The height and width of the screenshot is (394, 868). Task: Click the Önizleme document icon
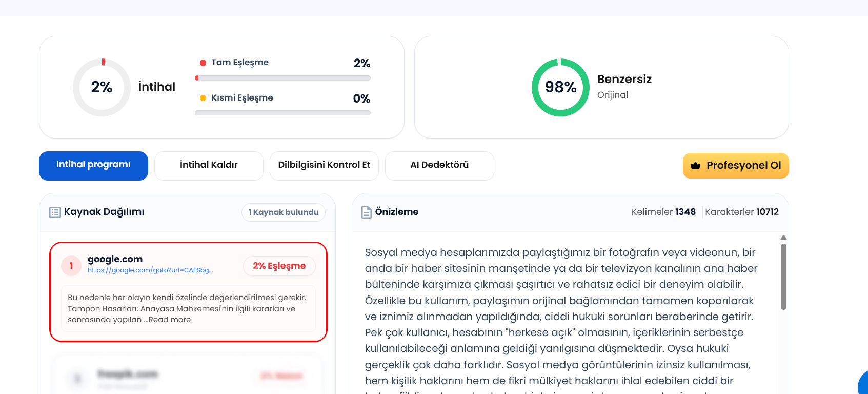[367, 212]
